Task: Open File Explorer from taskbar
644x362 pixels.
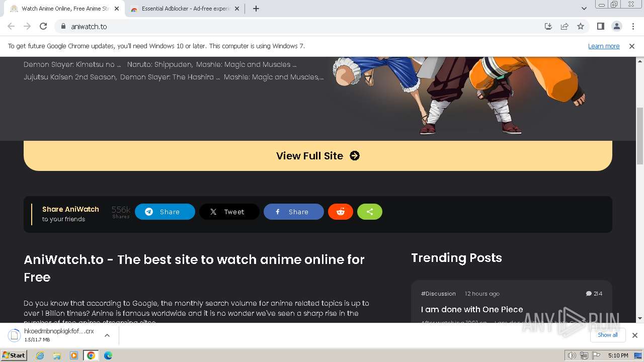Action: tap(57, 355)
